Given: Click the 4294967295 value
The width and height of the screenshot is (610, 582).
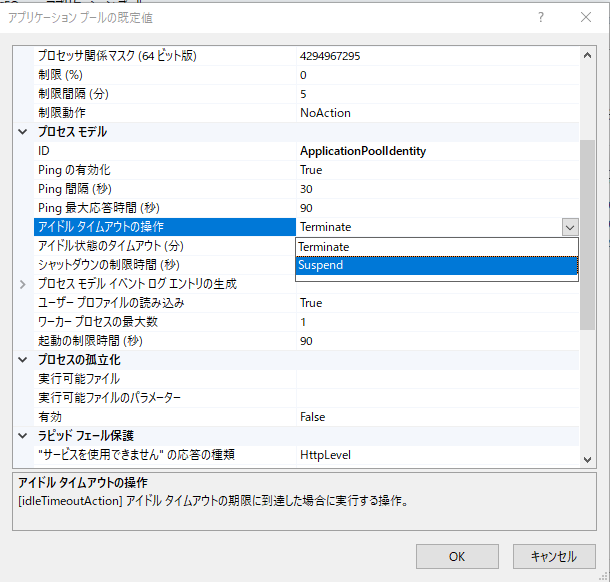Looking at the screenshot, I should click(330, 56).
